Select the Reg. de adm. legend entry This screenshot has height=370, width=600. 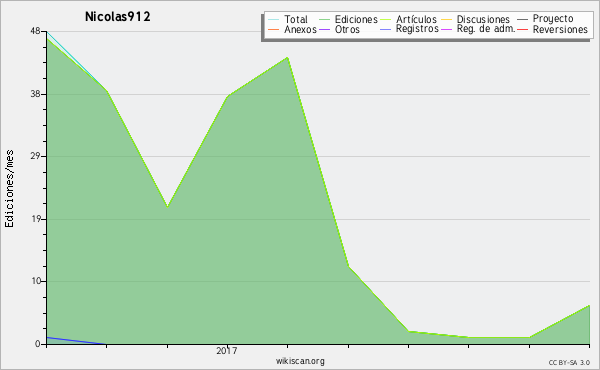tap(478, 29)
